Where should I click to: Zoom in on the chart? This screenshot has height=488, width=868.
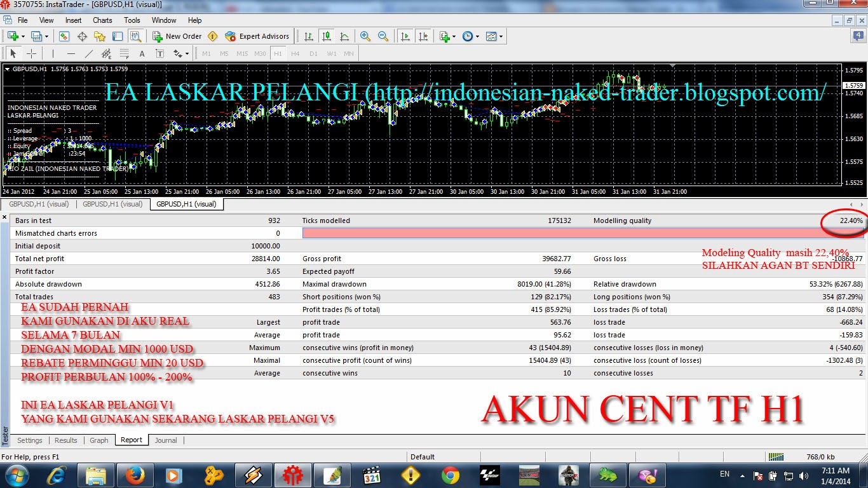point(365,36)
